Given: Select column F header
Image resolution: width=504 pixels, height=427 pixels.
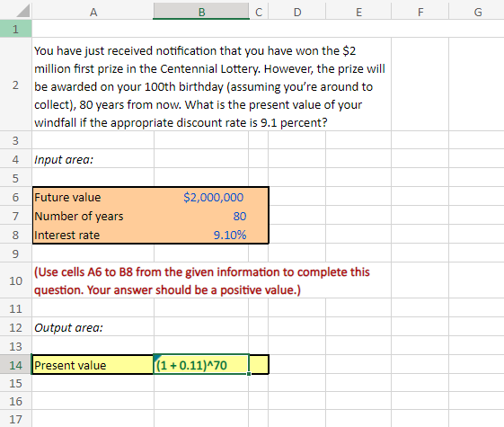Looking at the screenshot, I should coord(420,13).
